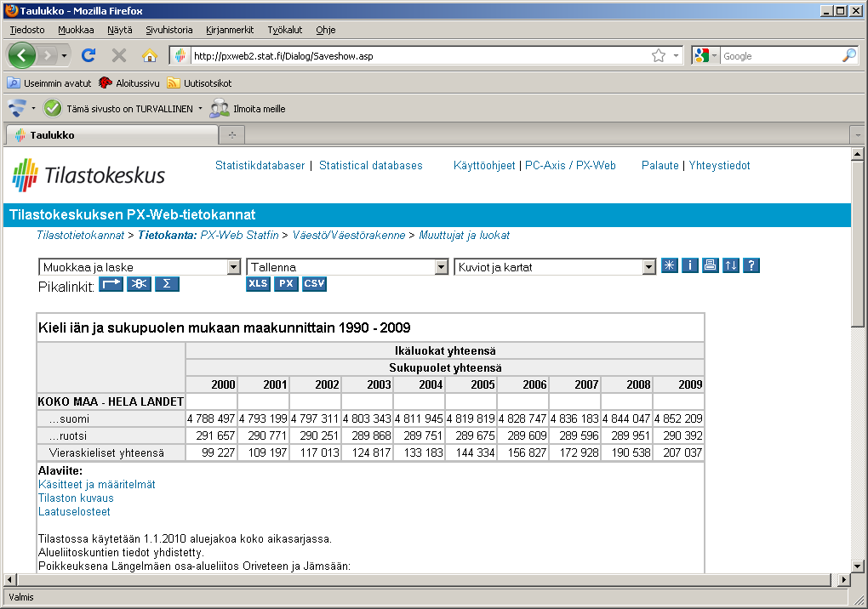
Task: Open the Tilaston kuvaus link
Action: click(76, 498)
